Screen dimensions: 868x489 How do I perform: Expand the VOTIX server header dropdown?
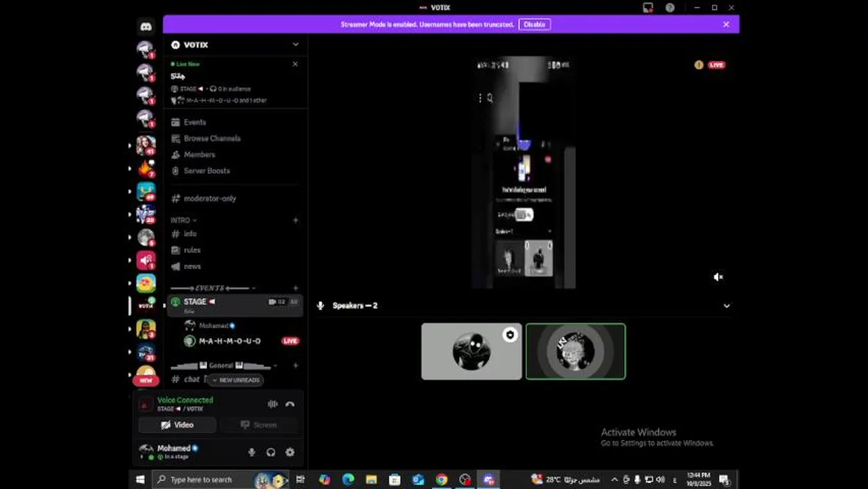pos(295,45)
